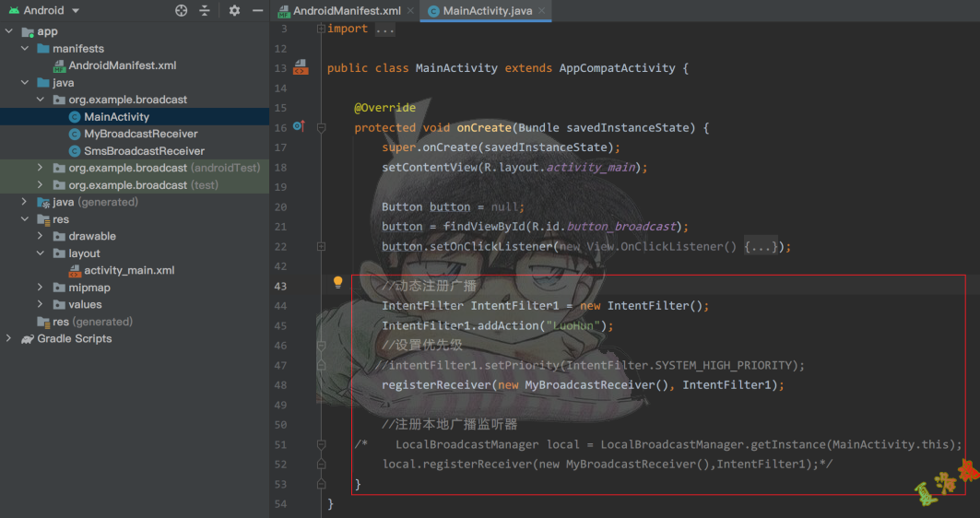Expand the Gradle Scripts node
This screenshot has width=980, height=518.
pos(9,339)
